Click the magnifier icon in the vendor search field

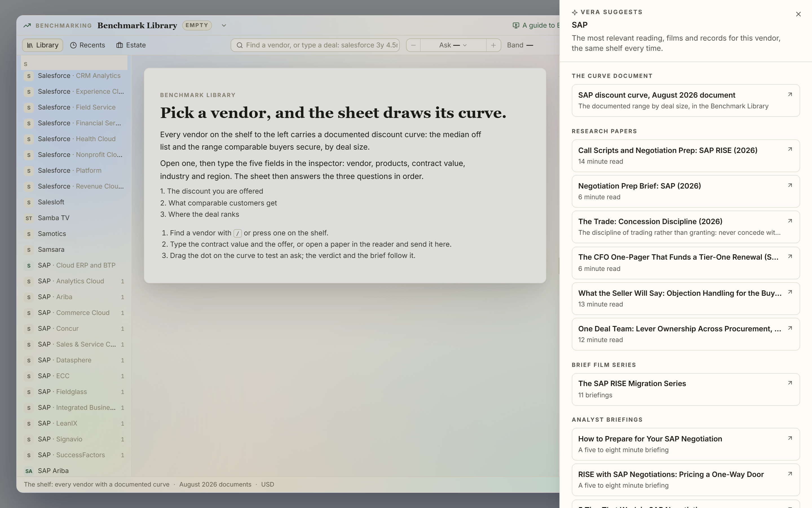point(240,45)
